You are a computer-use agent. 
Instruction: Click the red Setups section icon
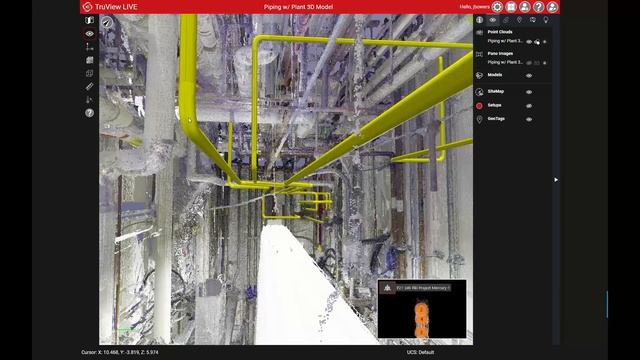[x=479, y=106]
